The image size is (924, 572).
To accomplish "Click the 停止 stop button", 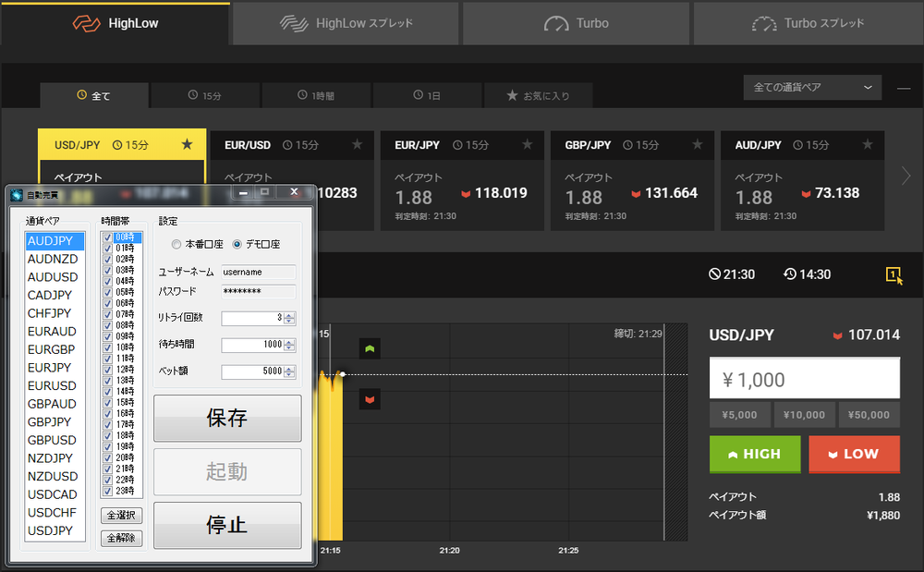I will tap(227, 525).
